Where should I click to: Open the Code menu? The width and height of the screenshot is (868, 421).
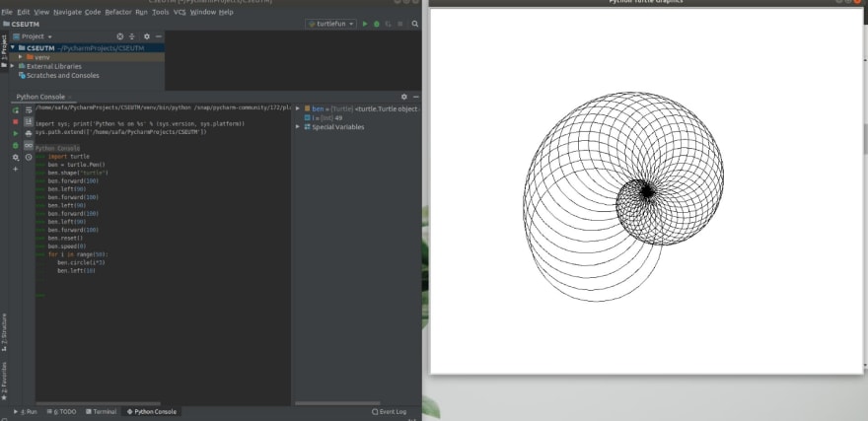(93, 12)
